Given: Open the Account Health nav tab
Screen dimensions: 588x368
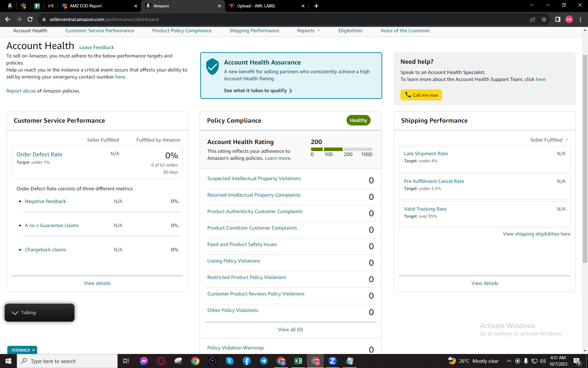Looking at the screenshot, I should [x=30, y=30].
